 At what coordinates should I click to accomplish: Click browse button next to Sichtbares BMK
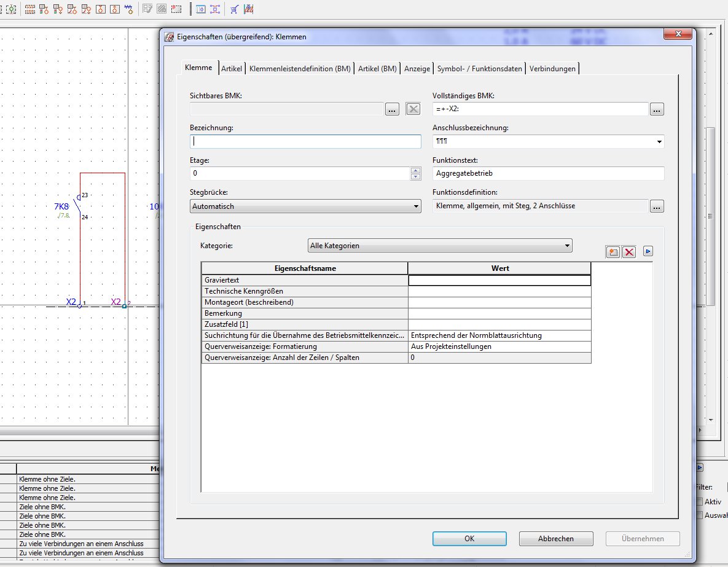click(x=392, y=109)
